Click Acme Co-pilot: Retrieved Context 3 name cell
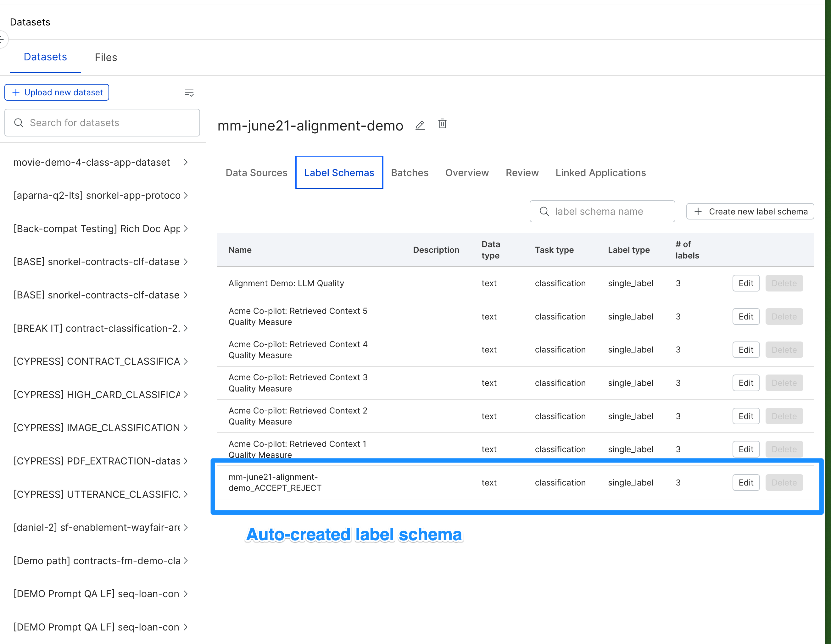This screenshot has height=644, width=831. click(298, 383)
